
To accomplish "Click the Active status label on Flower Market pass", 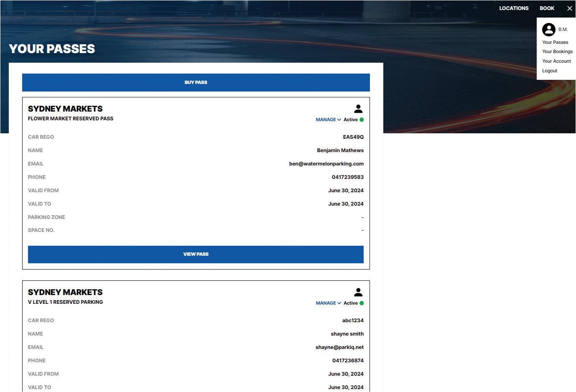I will tap(351, 120).
